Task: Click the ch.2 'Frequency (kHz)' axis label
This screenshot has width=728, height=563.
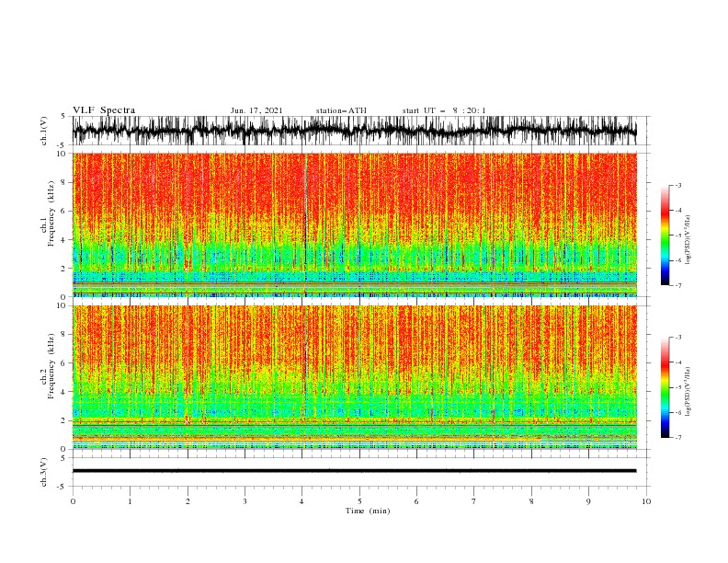Action: (51, 366)
